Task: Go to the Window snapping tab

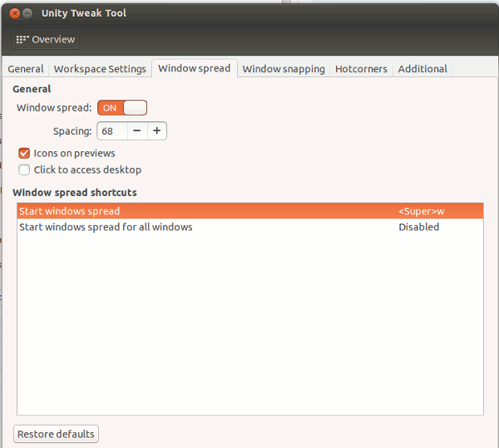Action: click(284, 69)
